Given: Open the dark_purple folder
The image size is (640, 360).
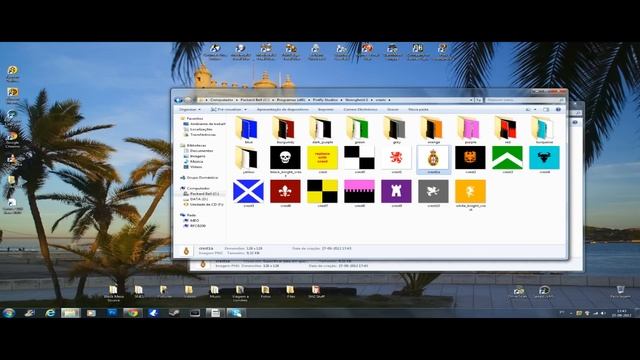Looking at the screenshot, I should pyautogui.click(x=322, y=129).
